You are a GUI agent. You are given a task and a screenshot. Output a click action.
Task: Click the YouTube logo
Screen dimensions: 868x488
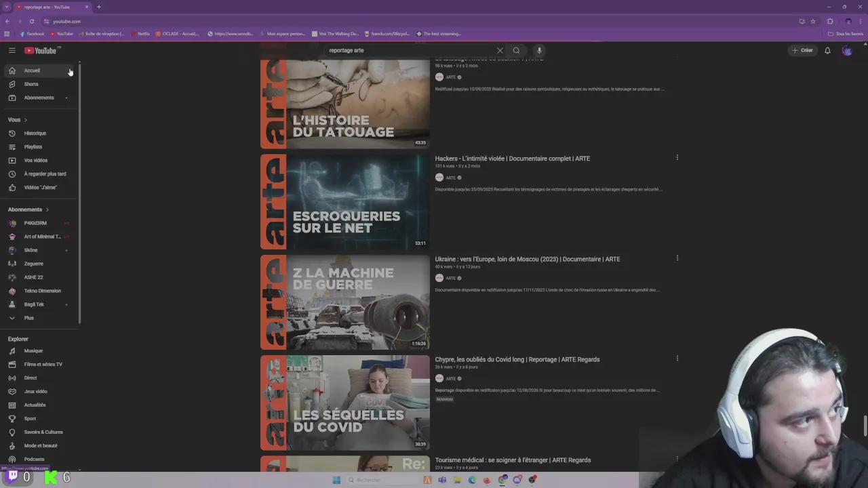[41, 50]
